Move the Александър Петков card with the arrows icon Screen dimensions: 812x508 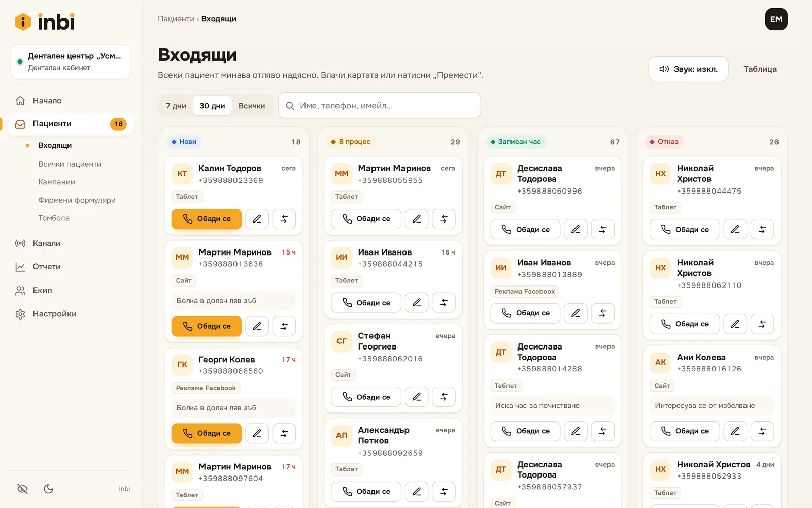pyautogui.click(x=444, y=492)
